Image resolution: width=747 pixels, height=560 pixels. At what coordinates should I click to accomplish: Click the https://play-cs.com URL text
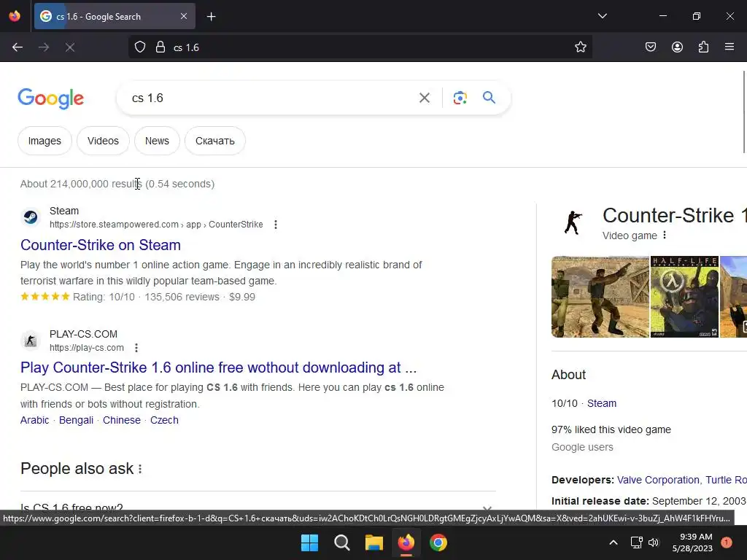[87, 348]
